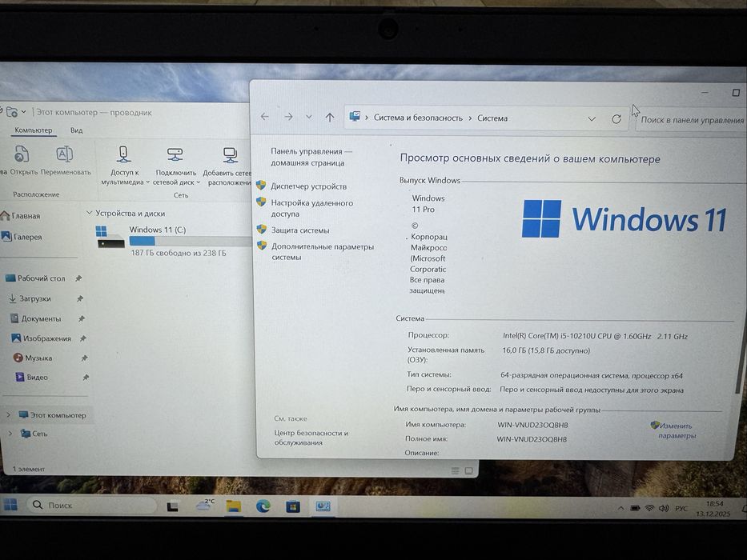The height and width of the screenshot is (560, 747).
Task: Open Видео in Explorer sidebar
Action: pos(31,377)
